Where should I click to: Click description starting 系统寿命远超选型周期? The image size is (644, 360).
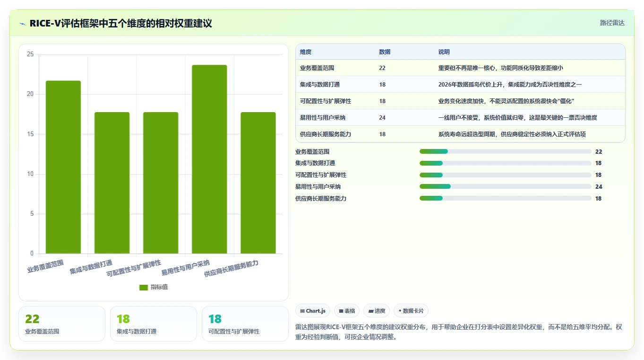click(x=512, y=134)
